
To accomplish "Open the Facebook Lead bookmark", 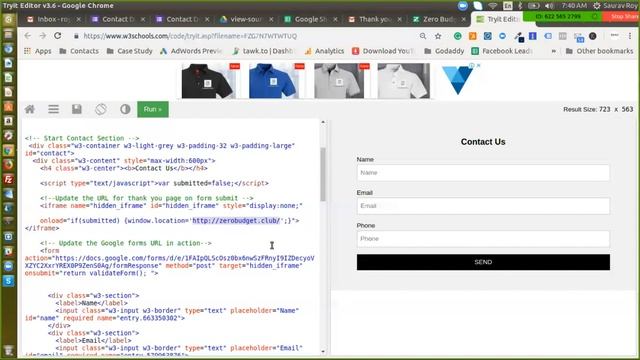I will tap(502, 51).
